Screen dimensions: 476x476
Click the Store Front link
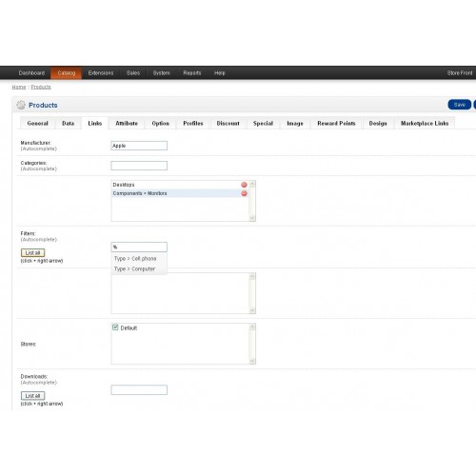click(460, 73)
